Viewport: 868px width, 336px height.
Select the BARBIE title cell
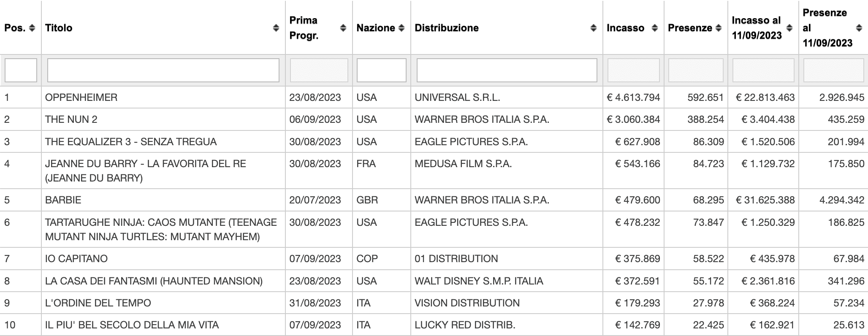(63, 200)
